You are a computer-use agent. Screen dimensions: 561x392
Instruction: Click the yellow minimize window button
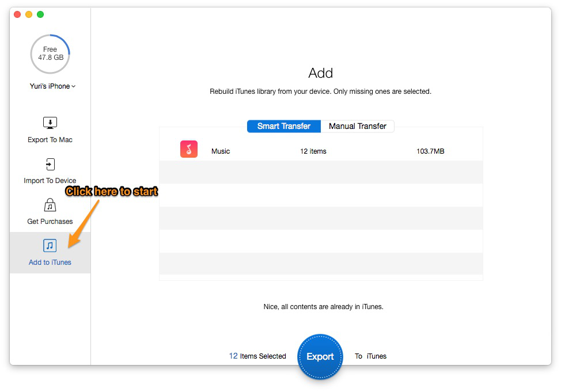29,14
